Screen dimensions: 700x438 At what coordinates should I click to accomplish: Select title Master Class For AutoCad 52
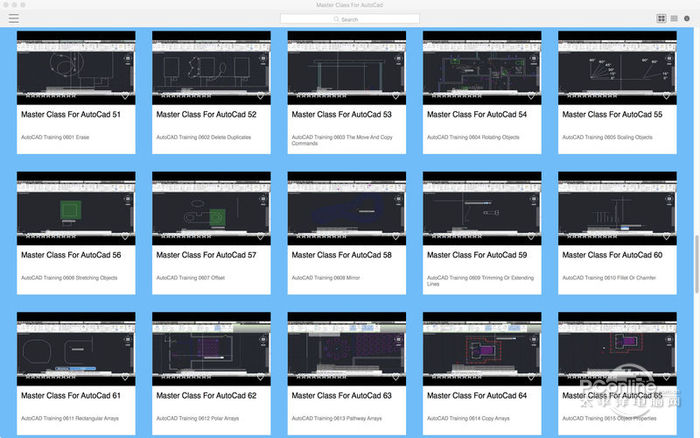pyautogui.click(x=206, y=114)
